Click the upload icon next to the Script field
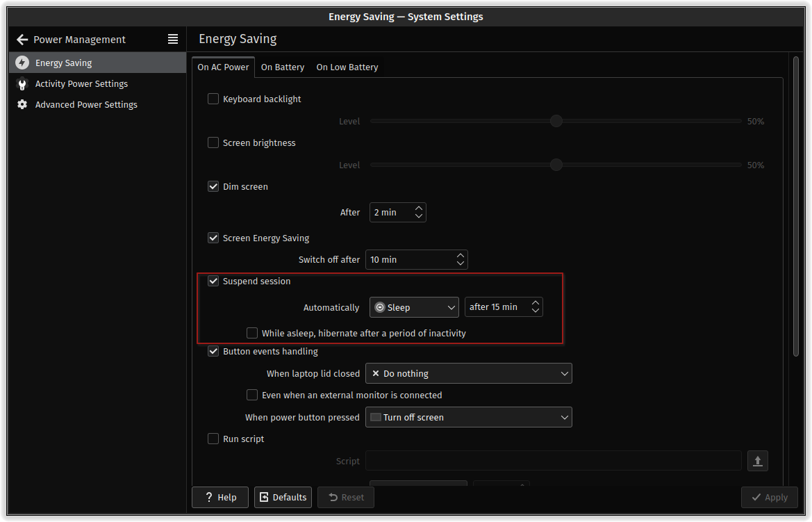The height and width of the screenshot is (522, 812). click(x=757, y=461)
